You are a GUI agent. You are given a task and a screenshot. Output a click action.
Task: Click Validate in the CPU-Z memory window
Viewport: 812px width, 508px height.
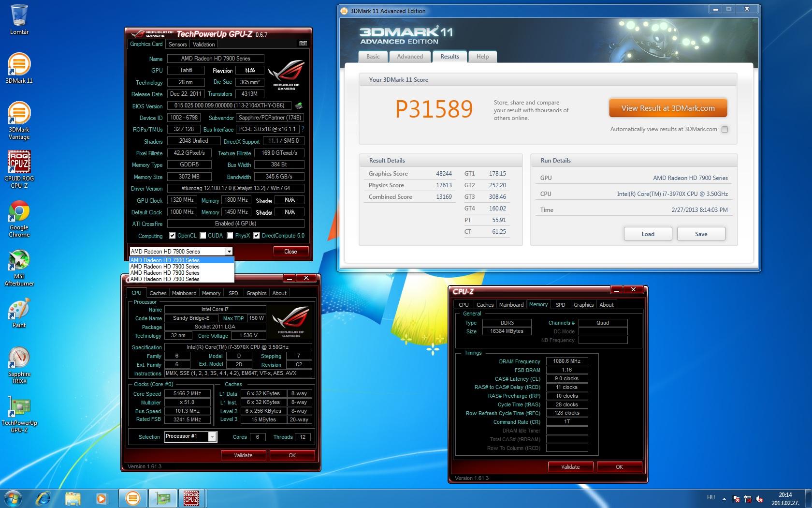point(570,467)
